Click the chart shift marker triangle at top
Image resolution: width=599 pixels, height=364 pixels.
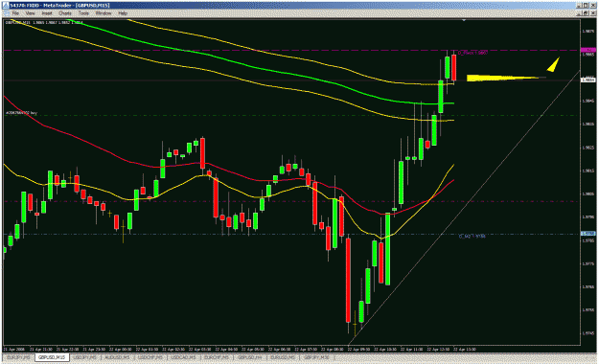[x=464, y=20]
